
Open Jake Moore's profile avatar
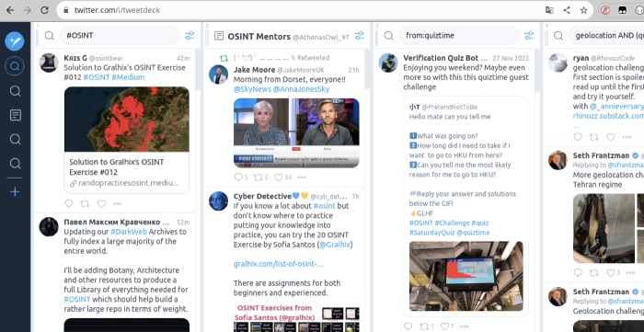[x=219, y=74]
